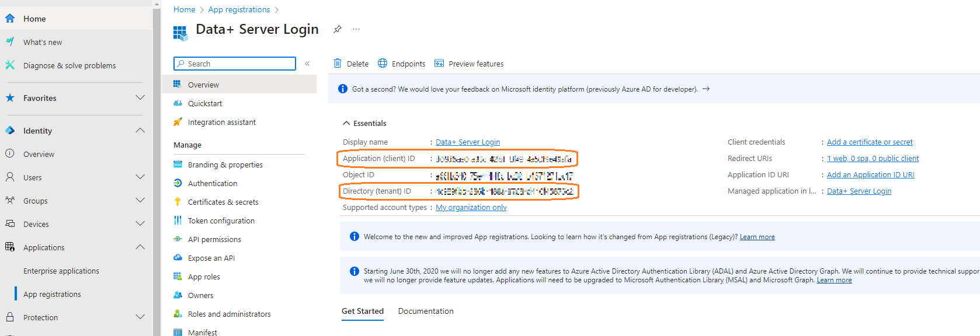This screenshot has width=980, height=336.
Task: Click the Preview features icon
Action: point(439,63)
